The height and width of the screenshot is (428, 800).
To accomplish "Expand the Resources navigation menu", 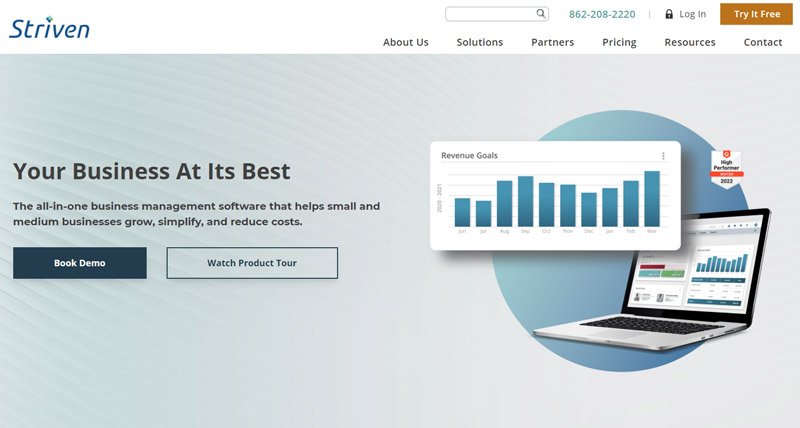I will coord(689,42).
